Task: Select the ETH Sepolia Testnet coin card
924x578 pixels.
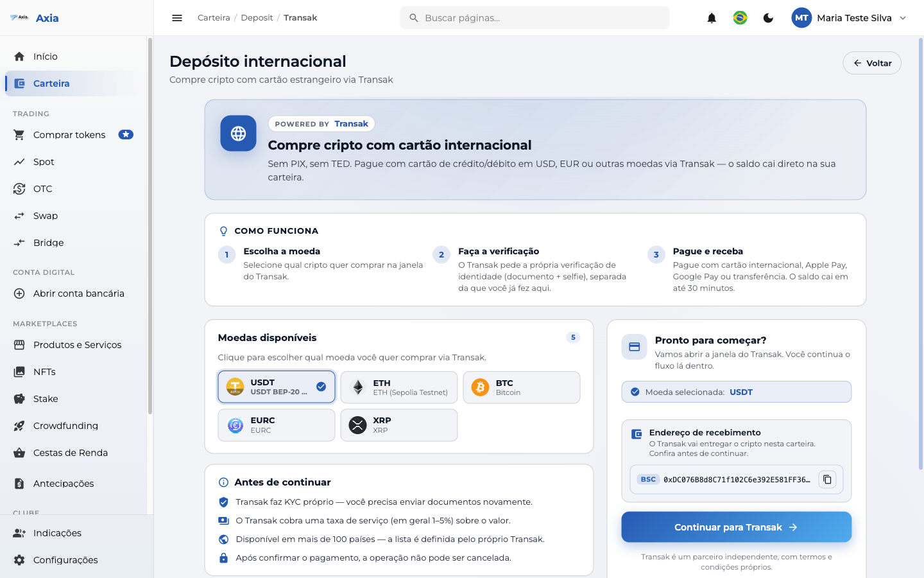Action: coord(399,387)
